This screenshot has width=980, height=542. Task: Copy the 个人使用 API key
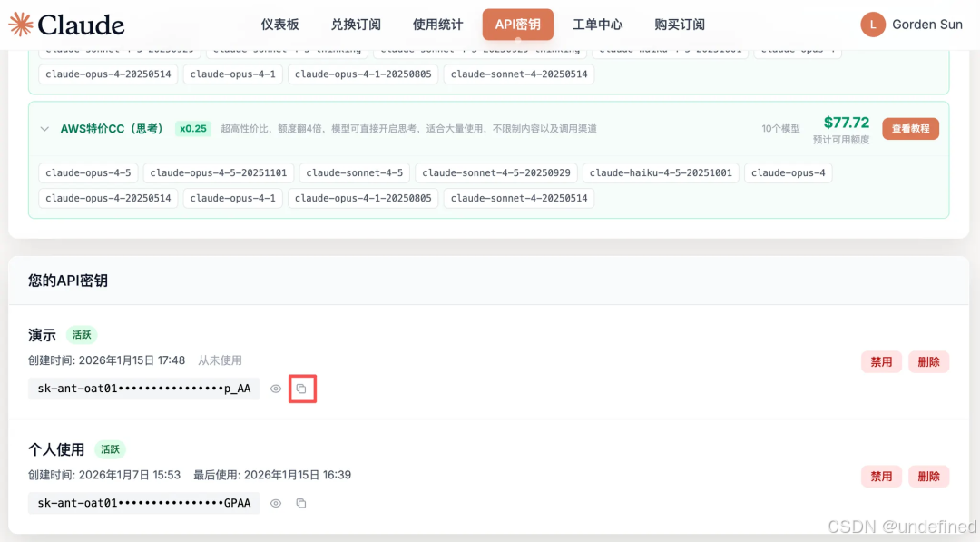(301, 503)
